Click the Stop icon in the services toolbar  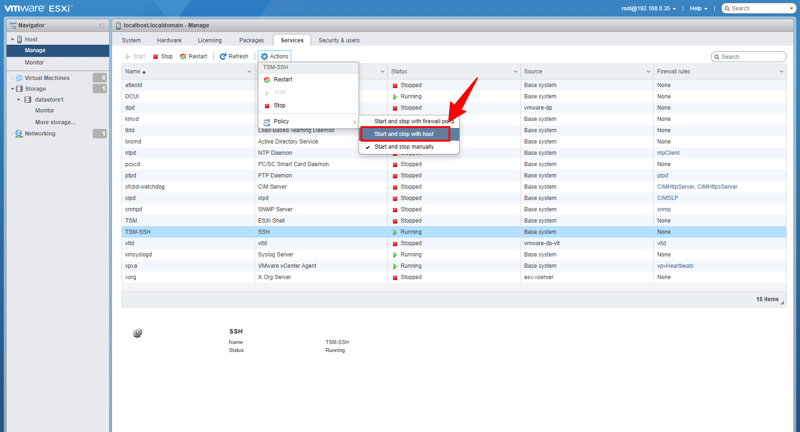pyautogui.click(x=156, y=57)
